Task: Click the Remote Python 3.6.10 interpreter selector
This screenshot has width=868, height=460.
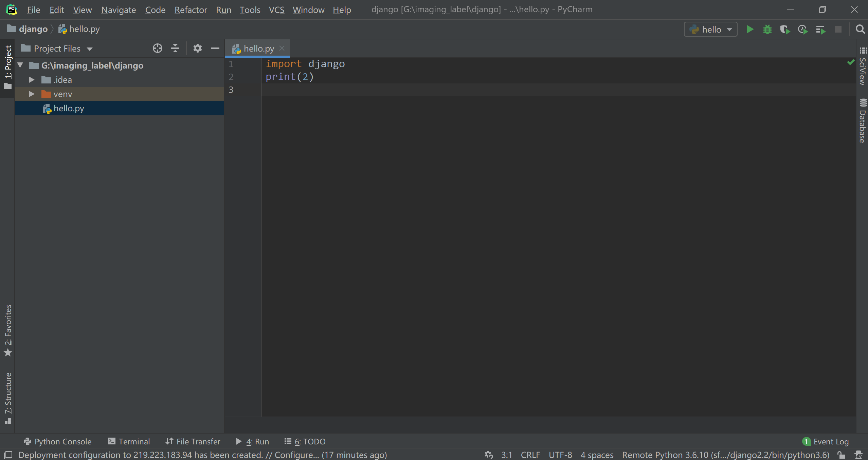Action: click(725, 455)
